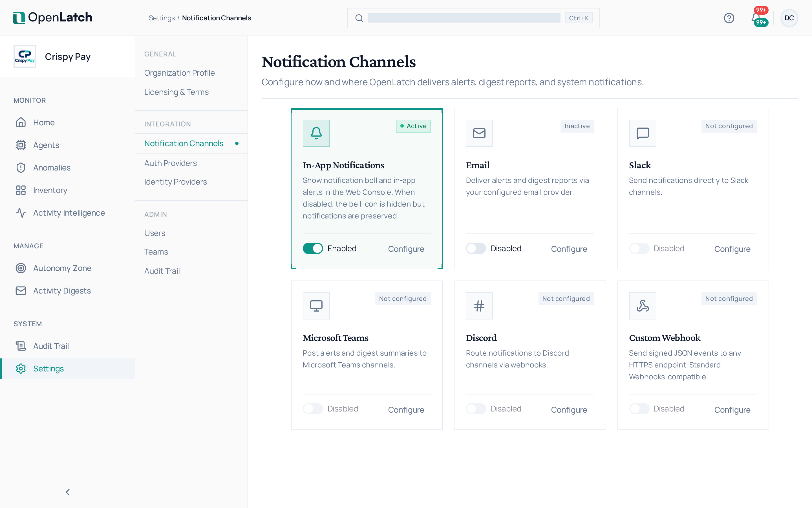The image size is (812, 508).
Task: Click the Microsoft Teams card title
Action: point(336,338)
